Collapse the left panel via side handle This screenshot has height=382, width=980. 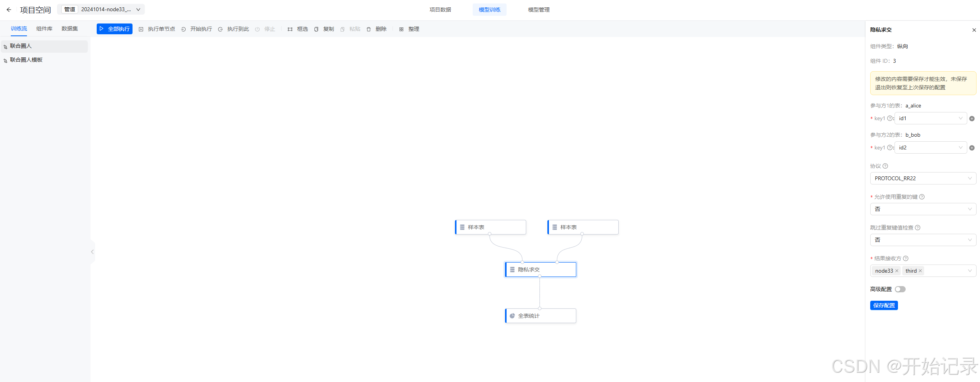(x=92, y=252)
